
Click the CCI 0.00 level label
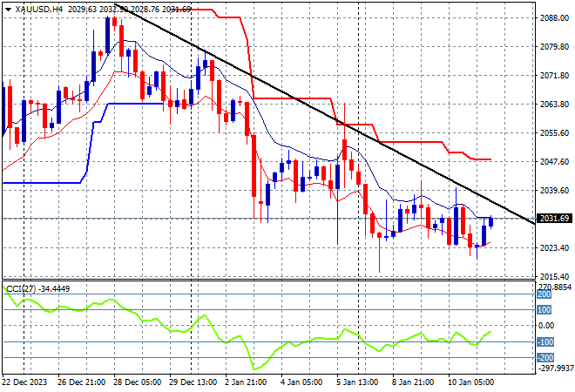tap(547, 326)
